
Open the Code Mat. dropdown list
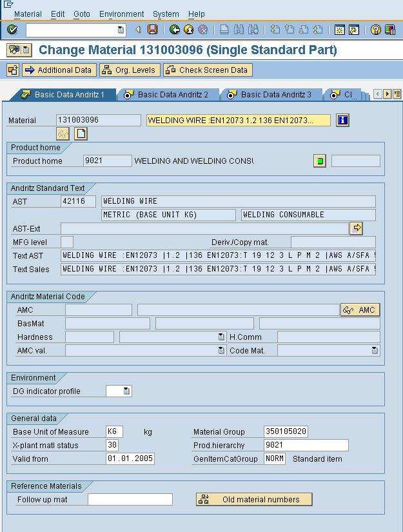(x=375, y=351)
